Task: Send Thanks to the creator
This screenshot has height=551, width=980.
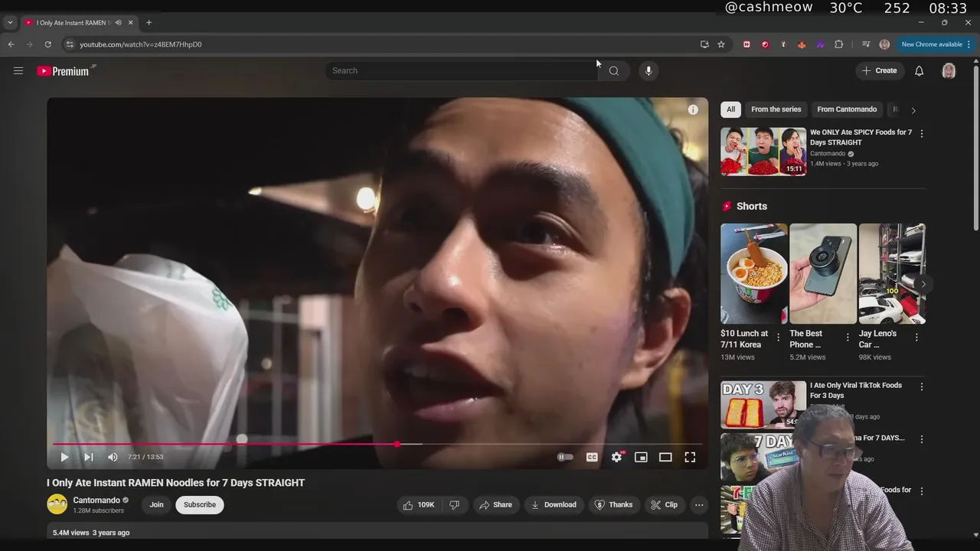Action: [x=614, y=504]
